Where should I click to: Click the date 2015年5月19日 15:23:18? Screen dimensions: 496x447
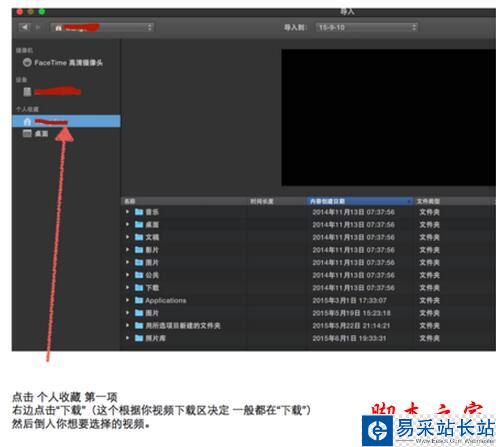tap(351, 313)
